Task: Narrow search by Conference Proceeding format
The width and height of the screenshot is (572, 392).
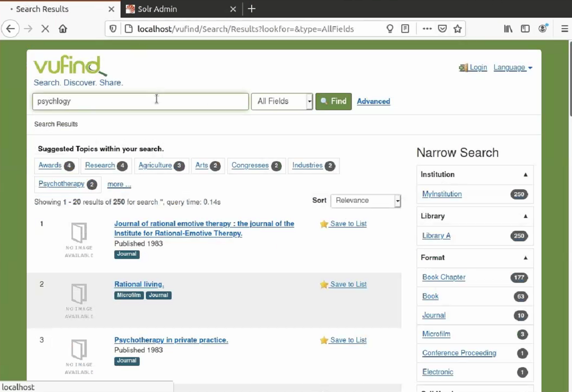Action: click(x=459, y=353)
